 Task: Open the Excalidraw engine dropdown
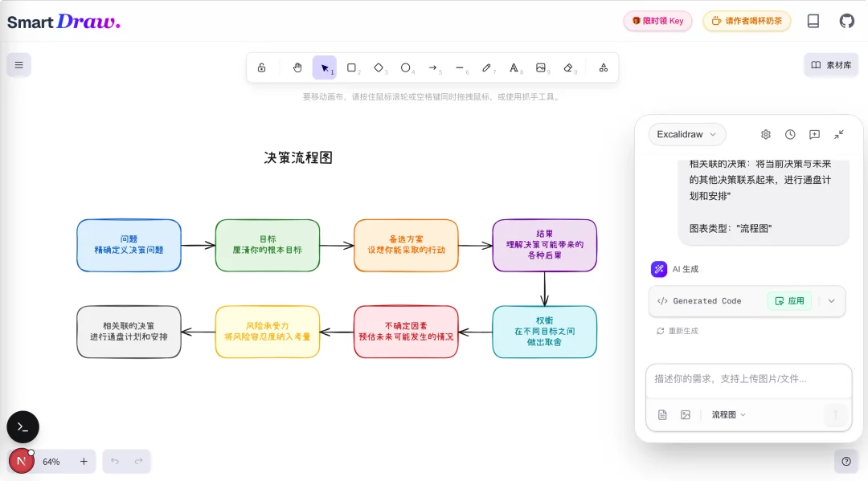point(686,134)
